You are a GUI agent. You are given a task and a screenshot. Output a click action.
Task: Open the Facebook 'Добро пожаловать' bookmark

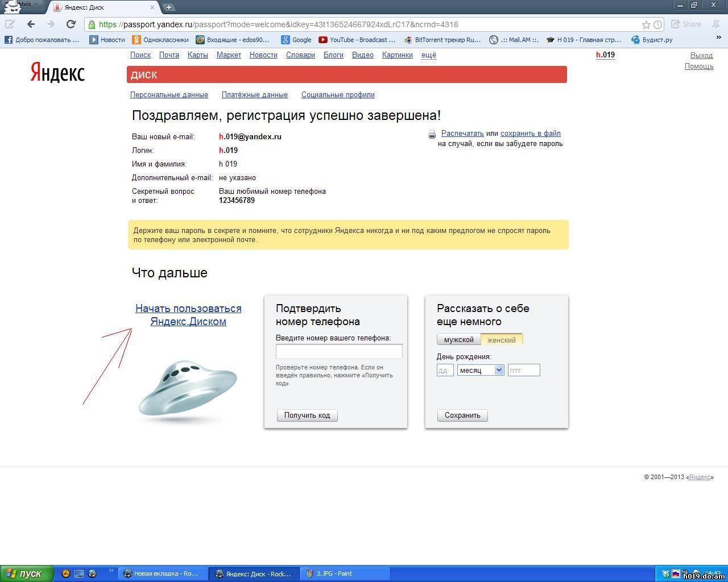(x=42, y=40)
